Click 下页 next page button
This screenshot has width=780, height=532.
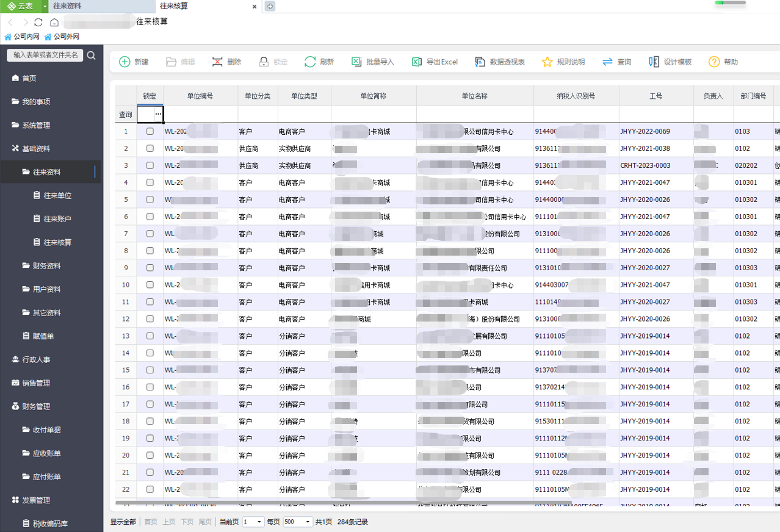point(187,522)
